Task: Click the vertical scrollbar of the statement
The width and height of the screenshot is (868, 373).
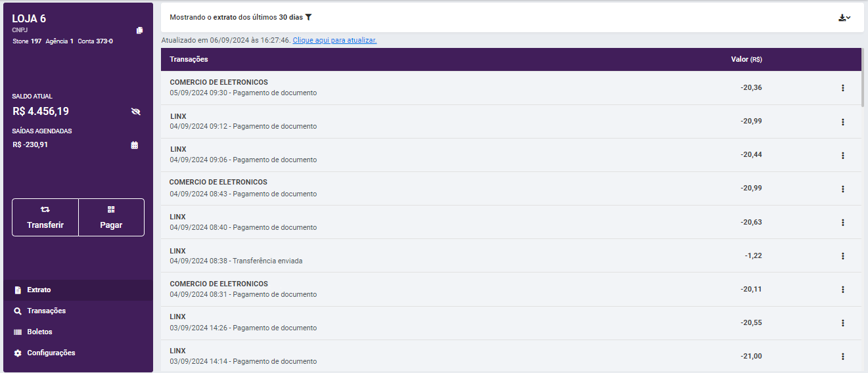Action: point(863,77)
